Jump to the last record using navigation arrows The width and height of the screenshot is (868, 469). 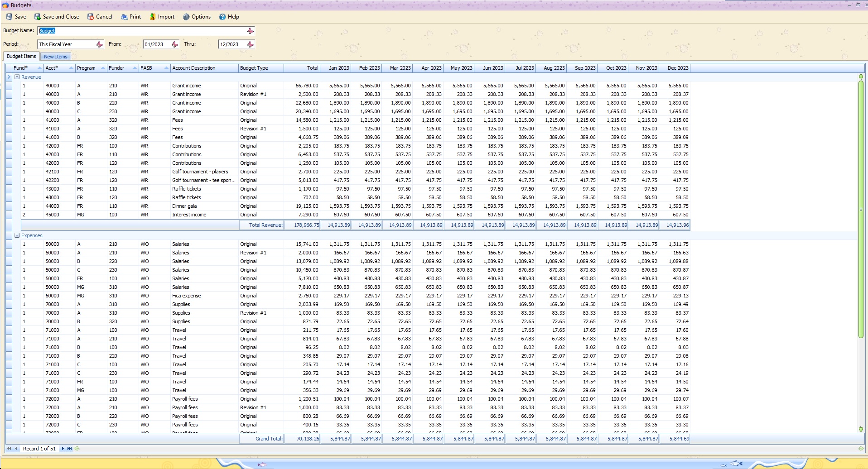[69, 448]
